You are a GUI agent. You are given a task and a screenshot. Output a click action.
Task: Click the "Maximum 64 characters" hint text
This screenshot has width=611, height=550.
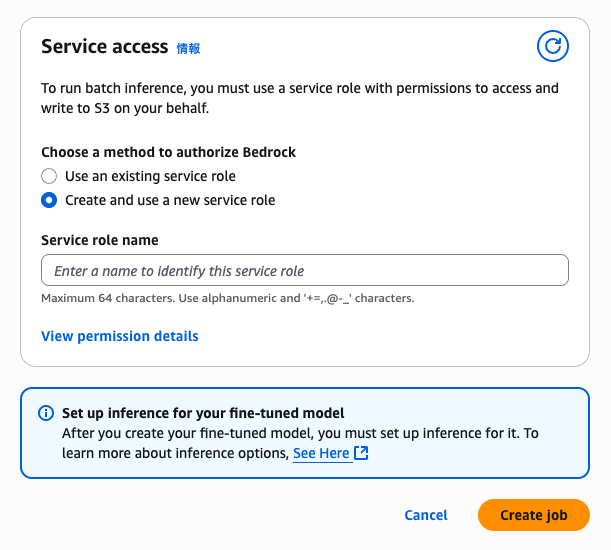tap(228, 298)
